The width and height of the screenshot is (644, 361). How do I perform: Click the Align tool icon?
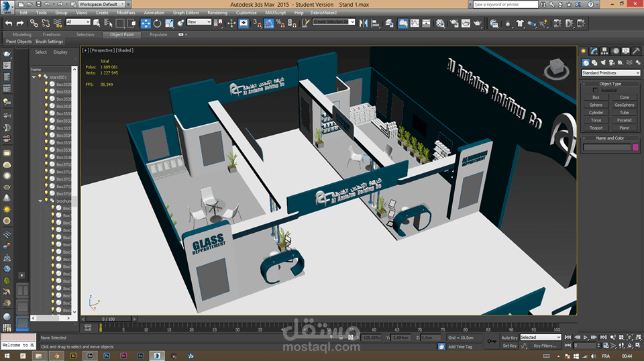pos(376,23)
